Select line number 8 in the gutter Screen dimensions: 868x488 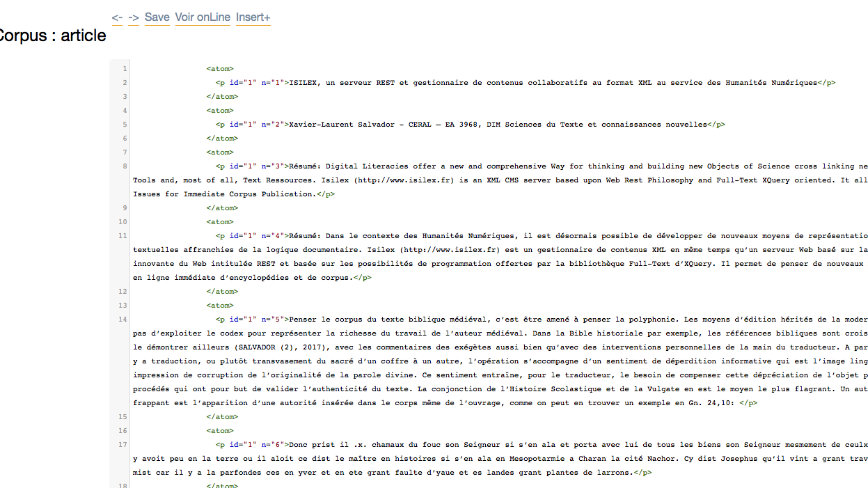pyautogui.click(x=125, y=166)
